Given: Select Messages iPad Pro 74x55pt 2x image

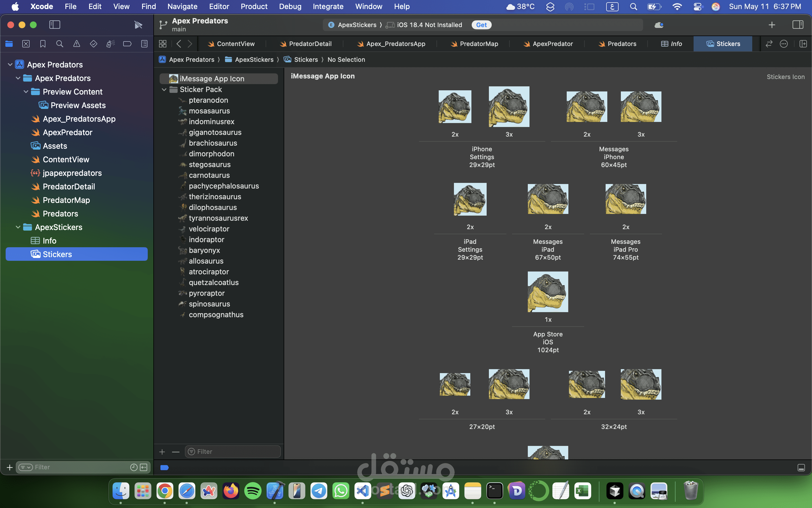Looking at the screenshot, I should point(626,199).
